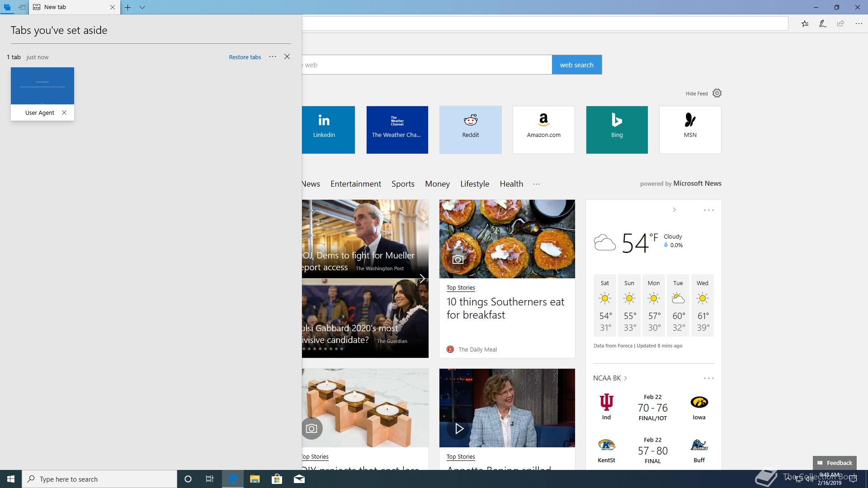Open the set-aside tabs panel icon

[7, 7]
